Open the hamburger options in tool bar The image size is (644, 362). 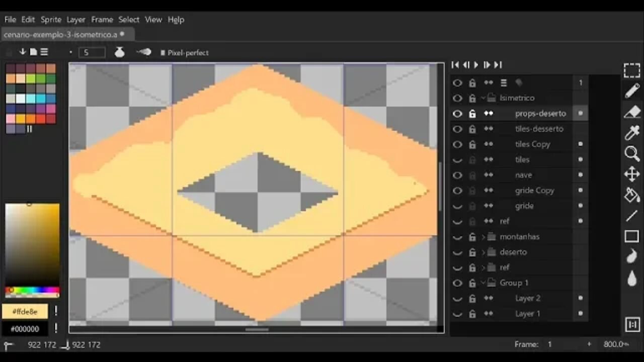coord(44,52)
